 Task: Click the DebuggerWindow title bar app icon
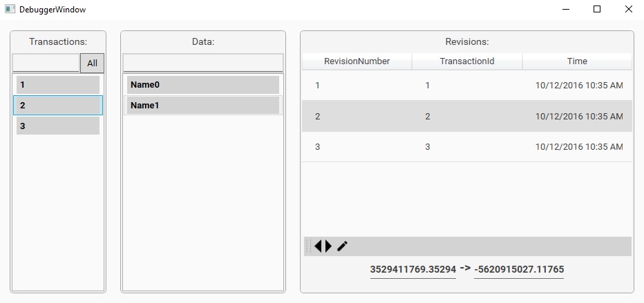click(10, 10)
